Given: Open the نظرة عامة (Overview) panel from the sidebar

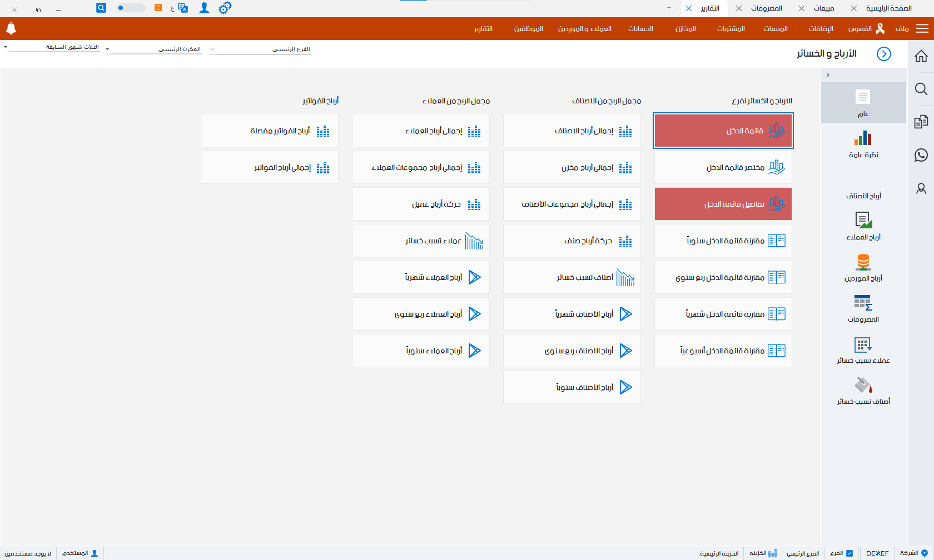Looking at the screenshot, I should (x=864, y=144).
